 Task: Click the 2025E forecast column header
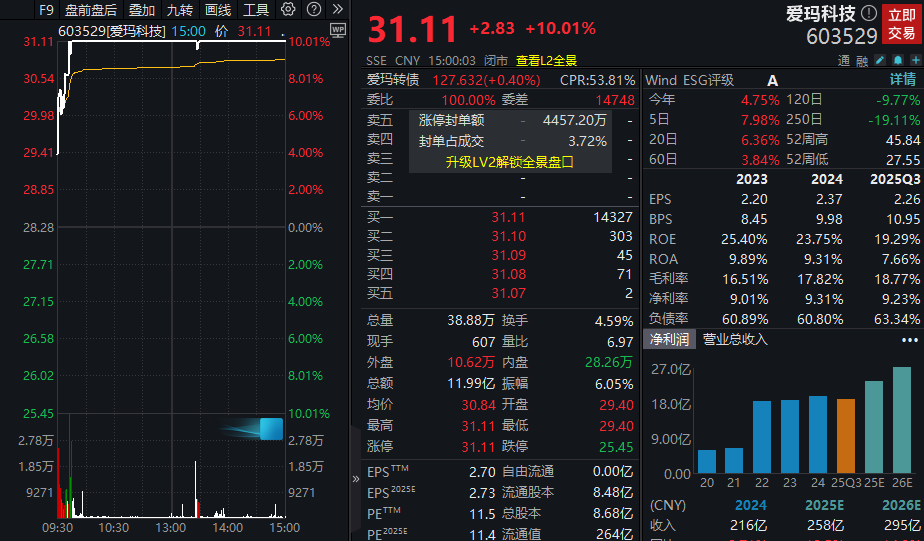click(824, 505)
